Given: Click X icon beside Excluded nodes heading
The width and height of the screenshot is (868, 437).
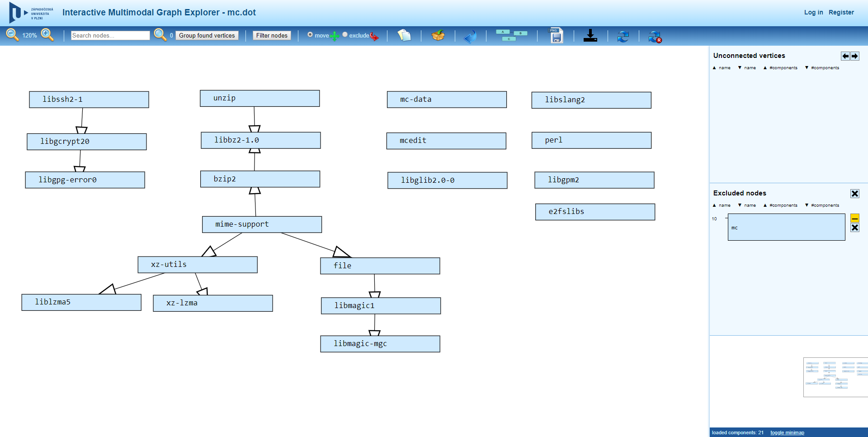Looking at the screenshot, I should 855,194.
